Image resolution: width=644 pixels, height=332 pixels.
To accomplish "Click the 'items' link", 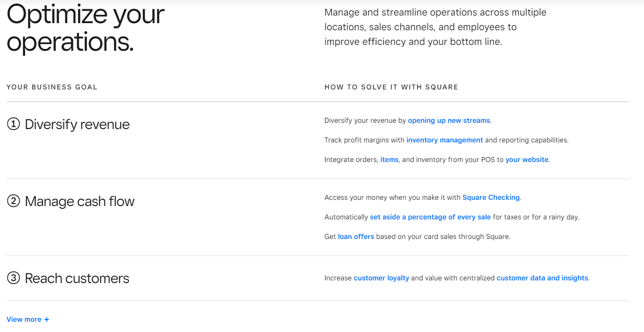I will [x=389, y=160].
